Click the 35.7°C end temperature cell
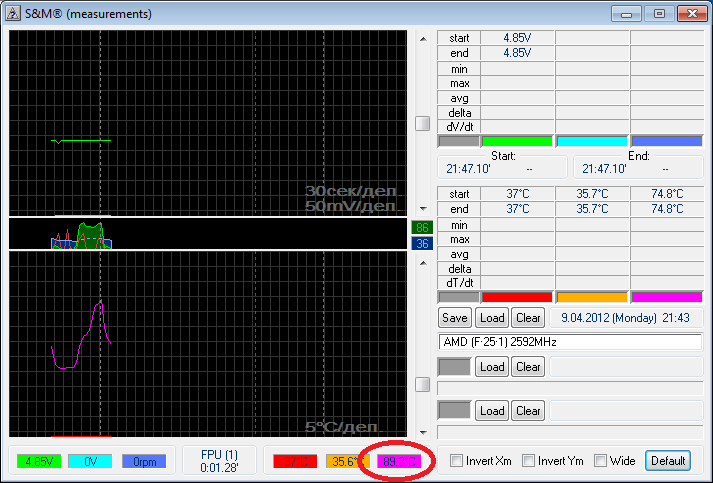 [x=592, y=209]
